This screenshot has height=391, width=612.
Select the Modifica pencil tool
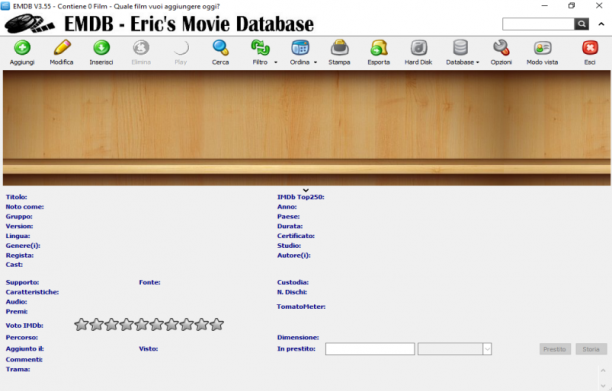tap(62, 48)
